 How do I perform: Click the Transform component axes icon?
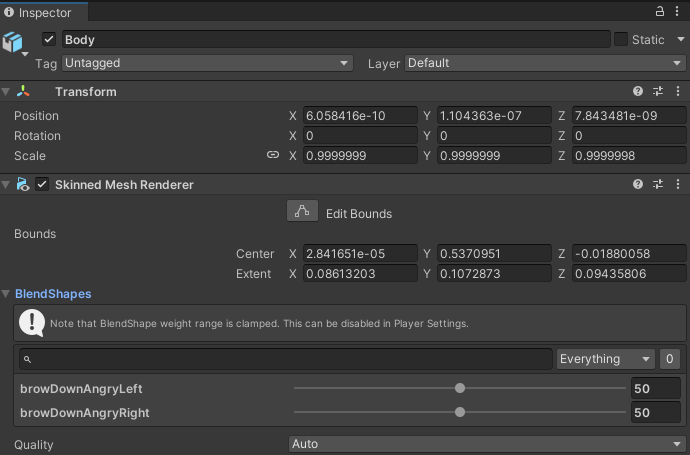tap(23, 91)
